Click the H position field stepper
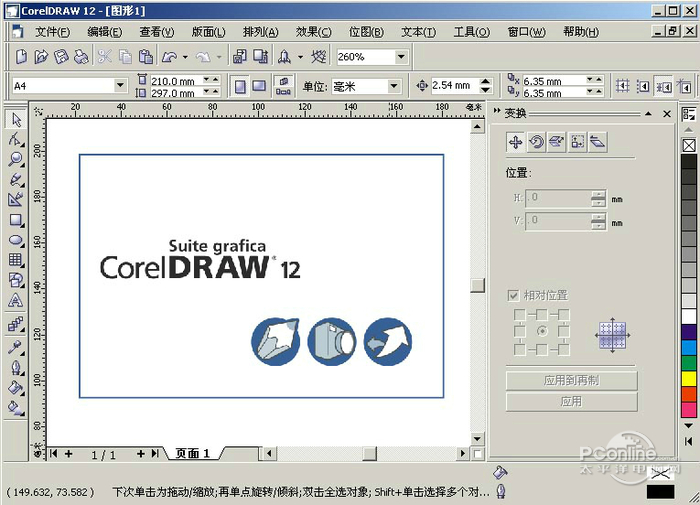This screenshot has width=700, height=505. (x=598, y=198)
